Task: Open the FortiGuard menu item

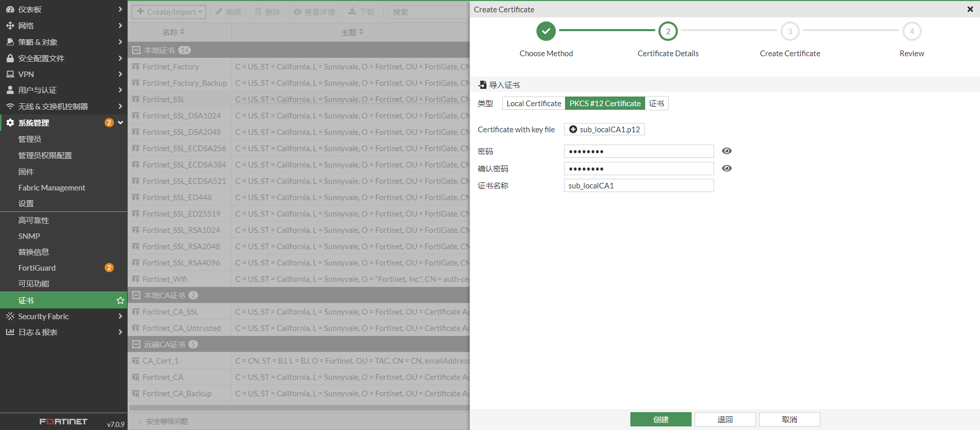Action: (x=37, y=268)
